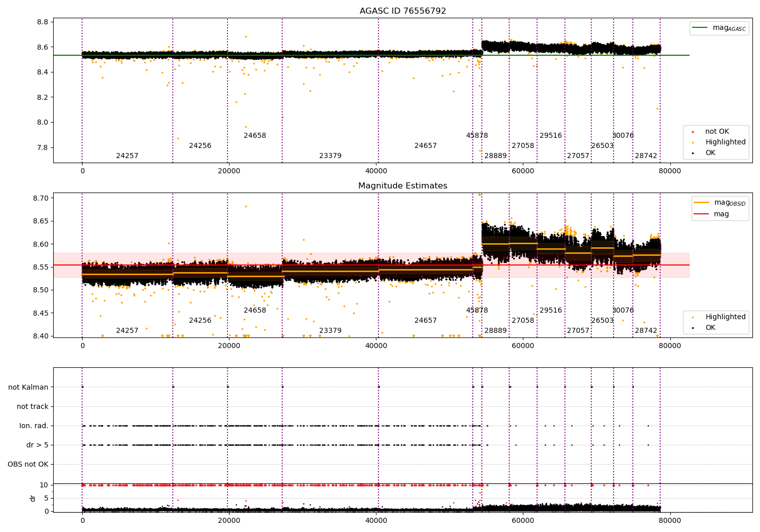The width and height of the screenshot is (760, 532).
Task: Click the 'Magnitude Estimates' plot title
Action: (403, 186)
